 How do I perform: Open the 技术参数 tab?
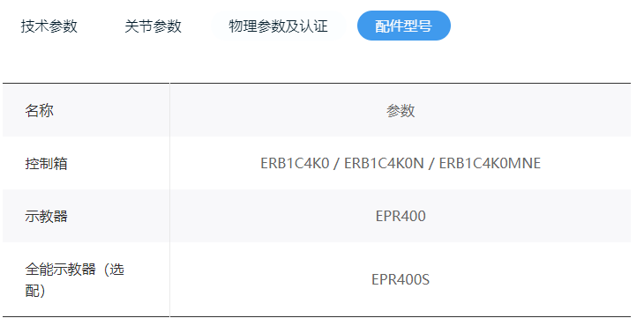pos(49,26)
